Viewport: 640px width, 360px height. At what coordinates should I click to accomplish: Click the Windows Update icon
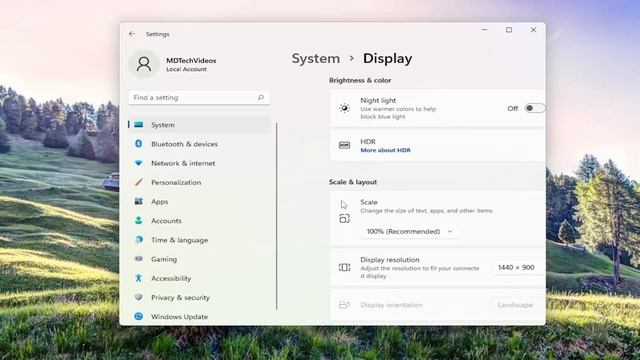point(139,316)
